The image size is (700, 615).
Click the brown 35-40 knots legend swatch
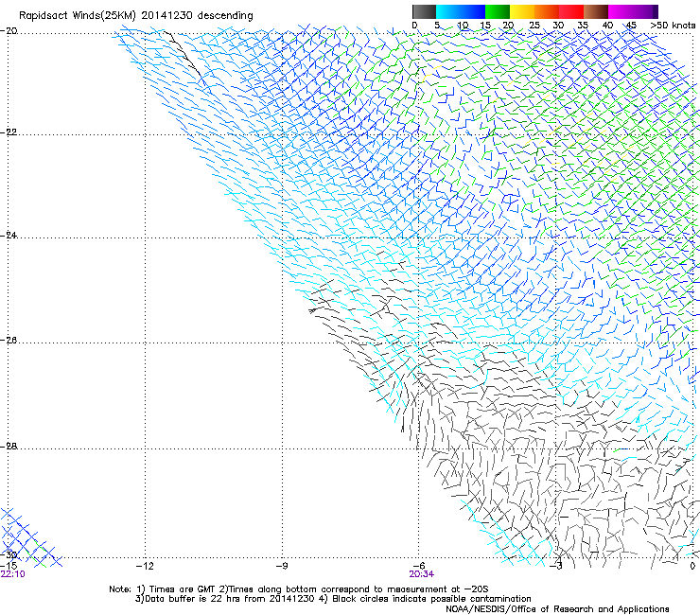point(596,11)
